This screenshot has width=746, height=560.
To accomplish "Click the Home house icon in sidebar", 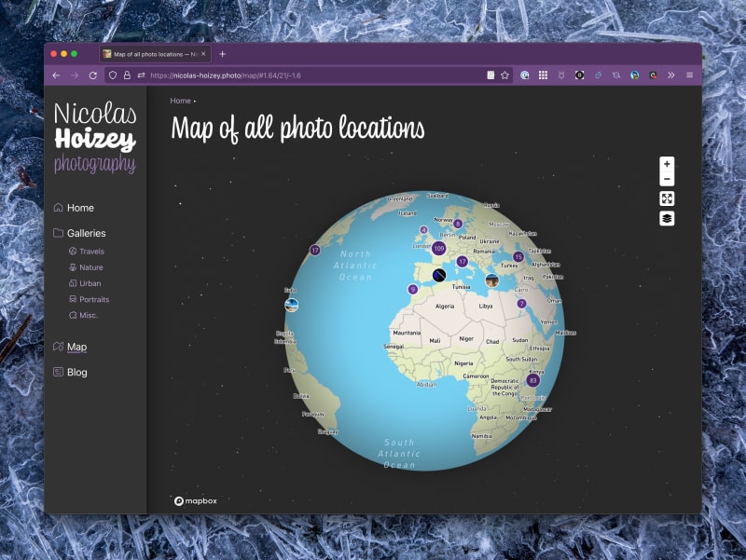I will (58, 207).
